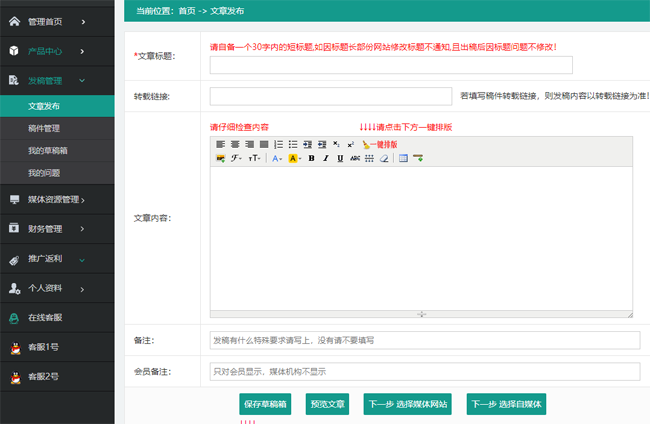This screenshot has width=650, height=424.
Task: Click the numbered list icon
Action: pyautogui.click(x=278, y=145)
